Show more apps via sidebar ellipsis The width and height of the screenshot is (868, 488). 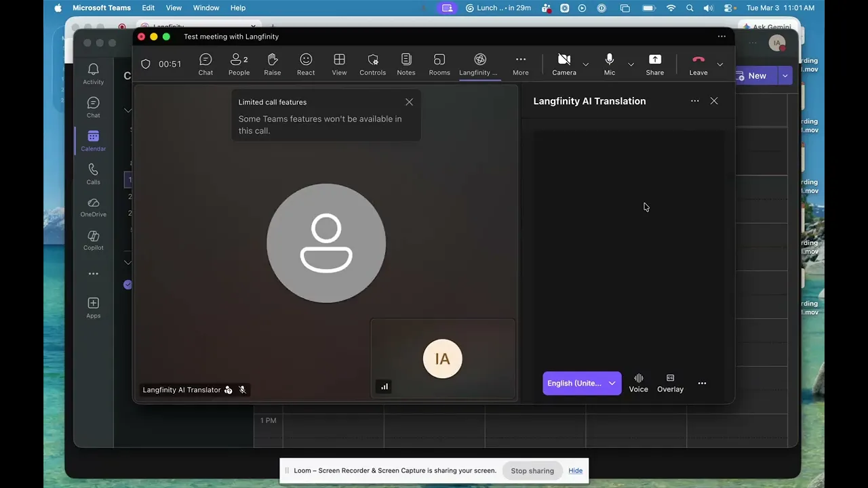[94, 274]
